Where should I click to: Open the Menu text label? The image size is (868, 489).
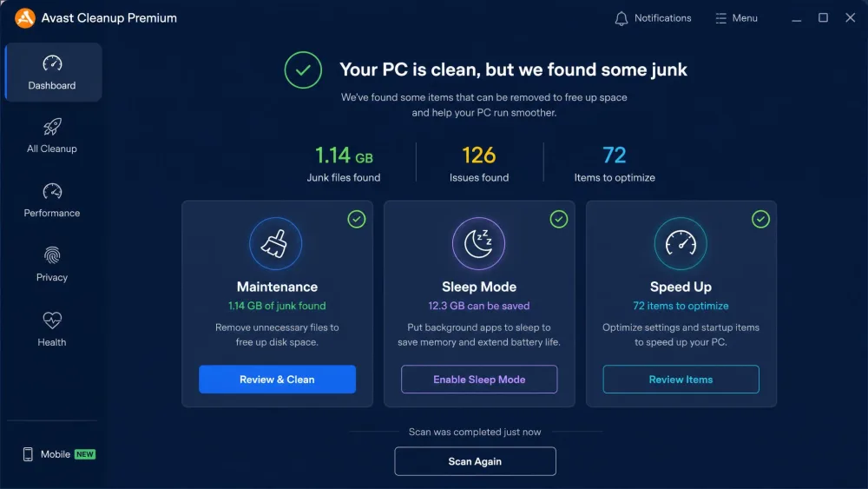[x=745, y=18]
